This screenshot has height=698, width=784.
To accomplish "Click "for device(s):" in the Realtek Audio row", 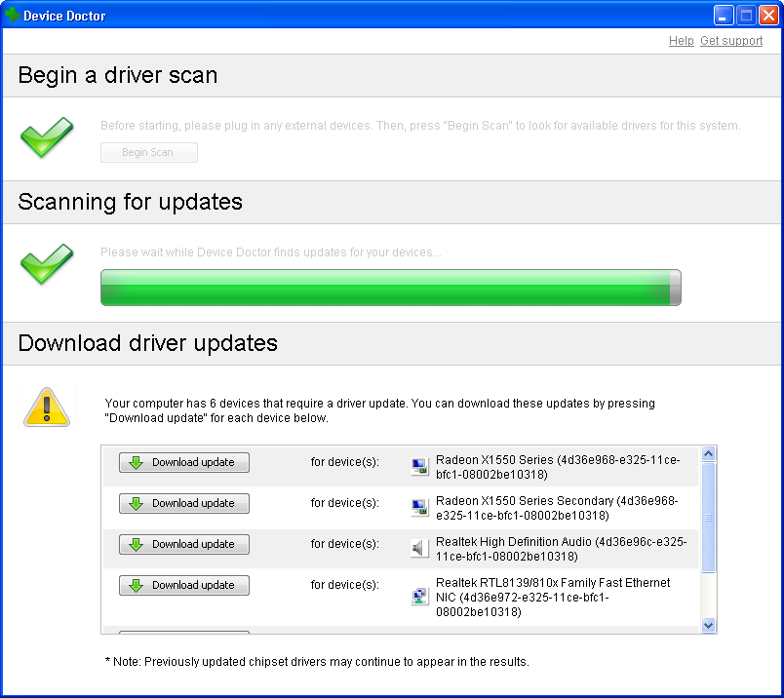I will tap(345, 544).
